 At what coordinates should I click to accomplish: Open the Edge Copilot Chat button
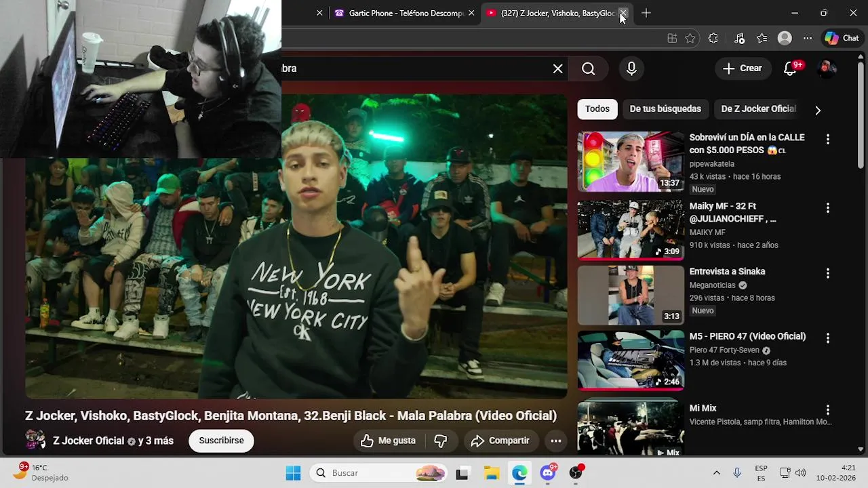[842, 39]
